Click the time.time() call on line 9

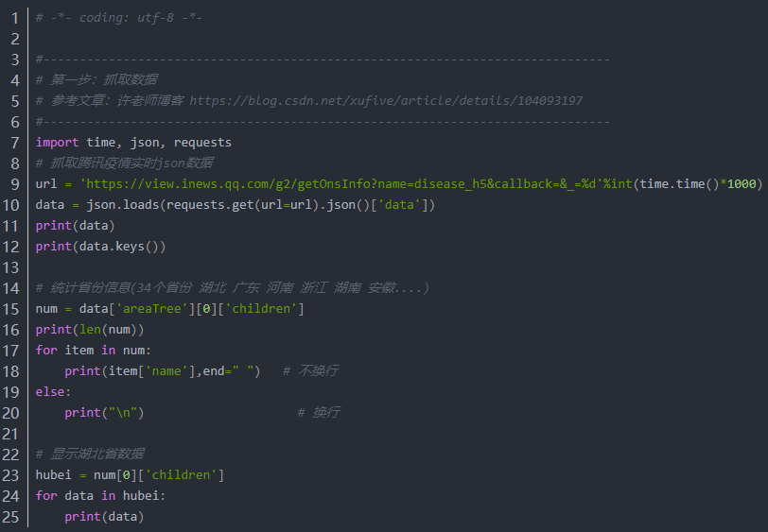pos(679,184)
